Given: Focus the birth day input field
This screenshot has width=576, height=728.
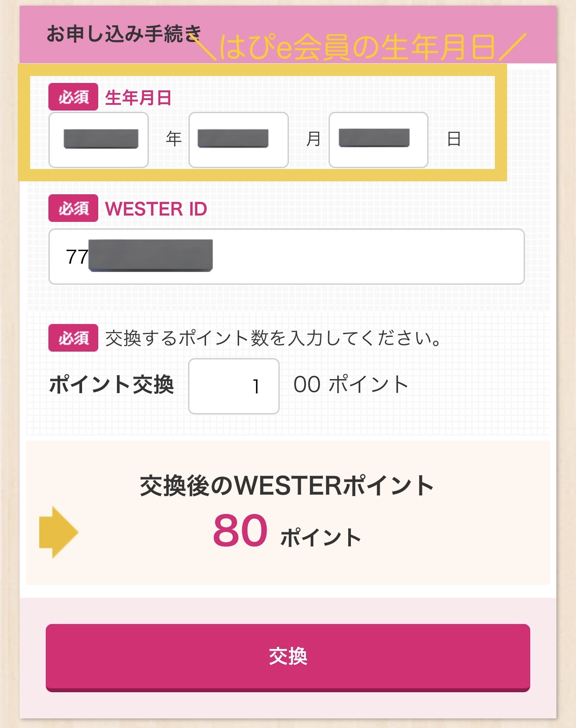Looking at the screenshot, I should 378,140.
